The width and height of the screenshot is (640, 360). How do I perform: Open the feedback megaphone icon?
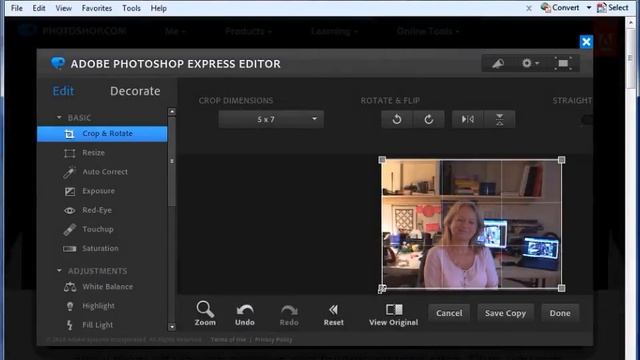coord(498,64)
